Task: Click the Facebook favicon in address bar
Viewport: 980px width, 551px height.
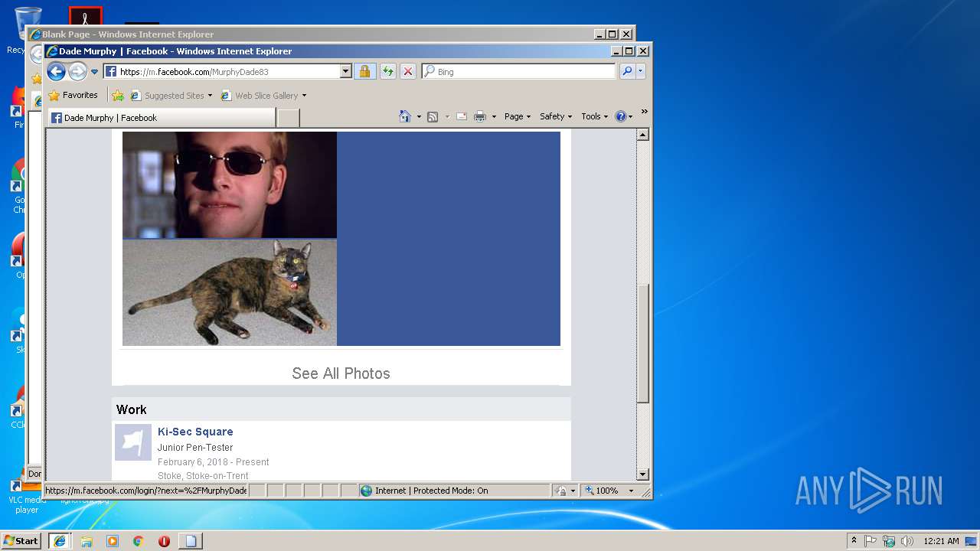Action: pos(111,72)
